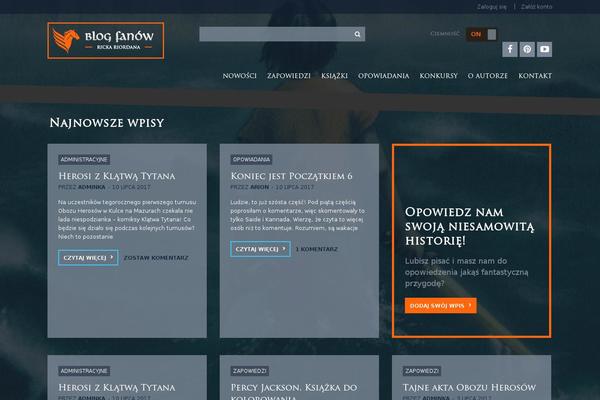The height and width of the screenshot is (400, 600).
Task: Click Zapowiedzi tag above Tajne akta post
Action: pyautogui.click(x=422, y=371)
